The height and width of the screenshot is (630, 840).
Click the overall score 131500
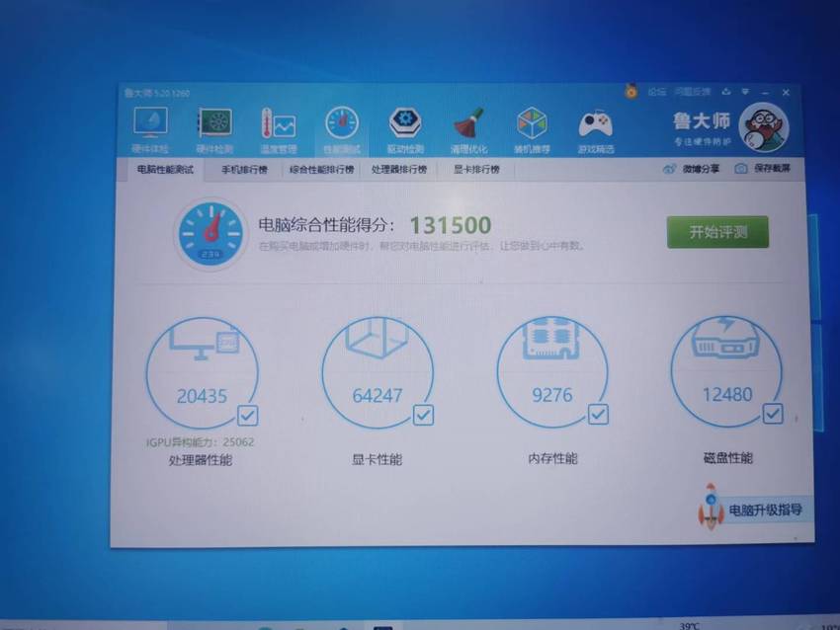[x=451, y=225]
